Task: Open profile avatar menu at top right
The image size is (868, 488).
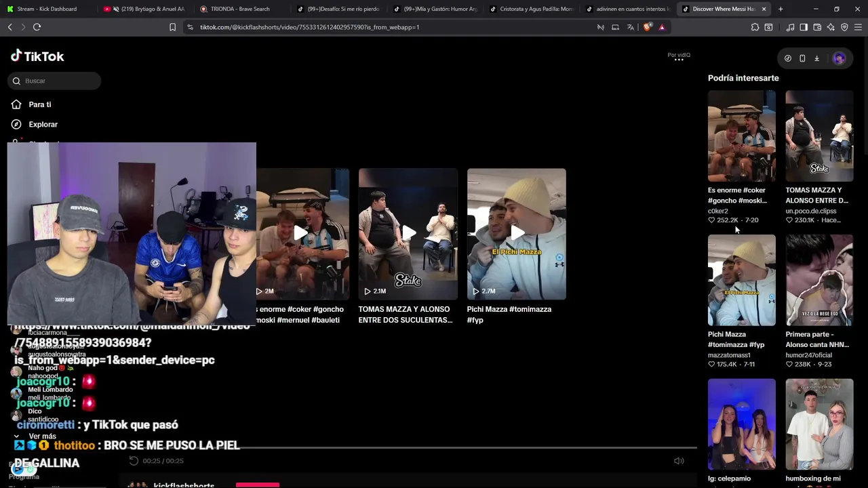Action: (x=839, y=58)
